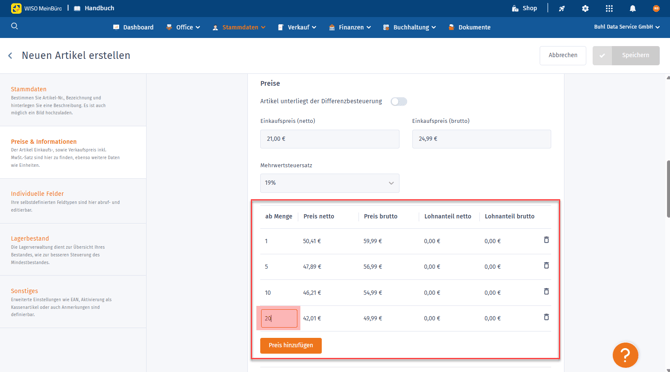Viewport: 670px width, 372px height.
Task: Open the Mehrwertsteuersatz dropdown
Action: [329, 183]
